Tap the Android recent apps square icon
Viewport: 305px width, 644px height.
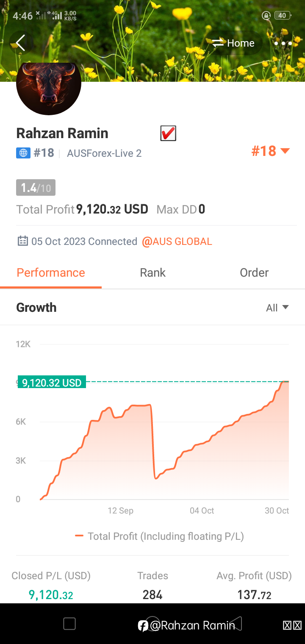[69, 624]
